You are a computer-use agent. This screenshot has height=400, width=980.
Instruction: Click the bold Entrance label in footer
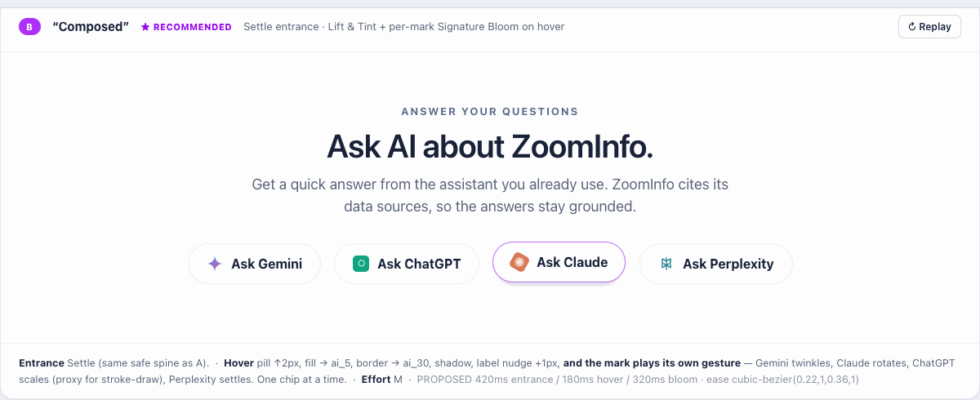(x=42, y=363)
